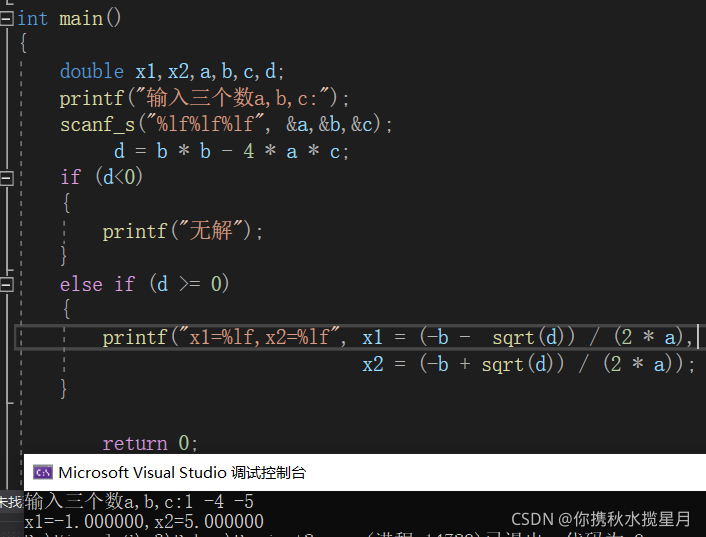Collapse the int main() function block
The height and width of the screenshot is (537, 706).
pos(6,19)
